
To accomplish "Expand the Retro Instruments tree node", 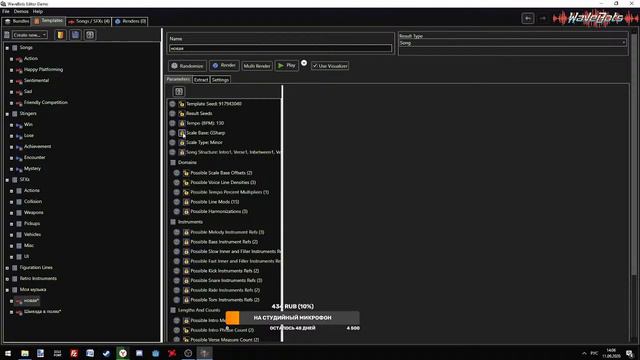I will pyautogui.click(x=7, y=279).
